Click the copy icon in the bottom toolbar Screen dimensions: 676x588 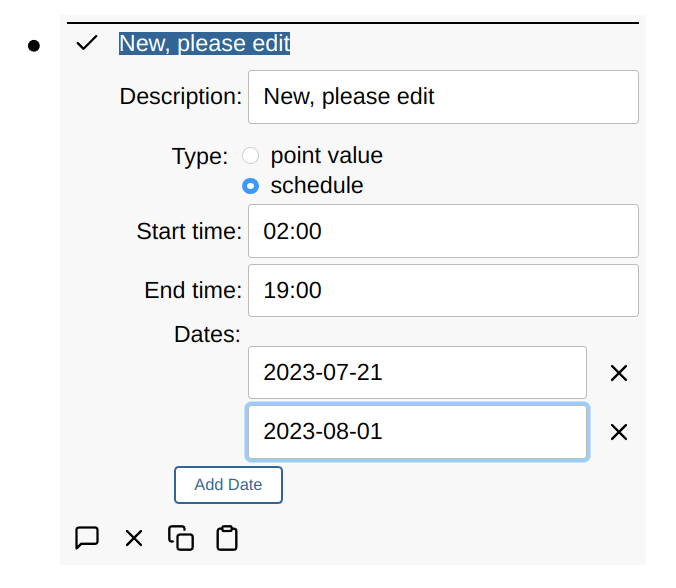[181, 538]
